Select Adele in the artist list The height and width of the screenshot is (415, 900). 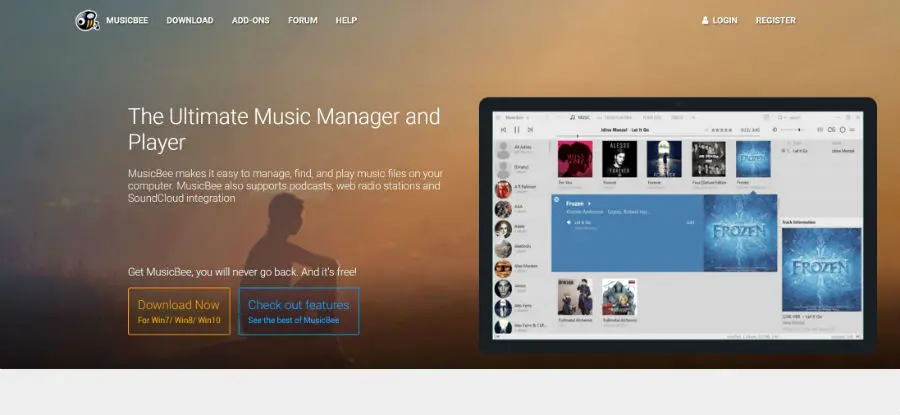[x=521, y=228]
